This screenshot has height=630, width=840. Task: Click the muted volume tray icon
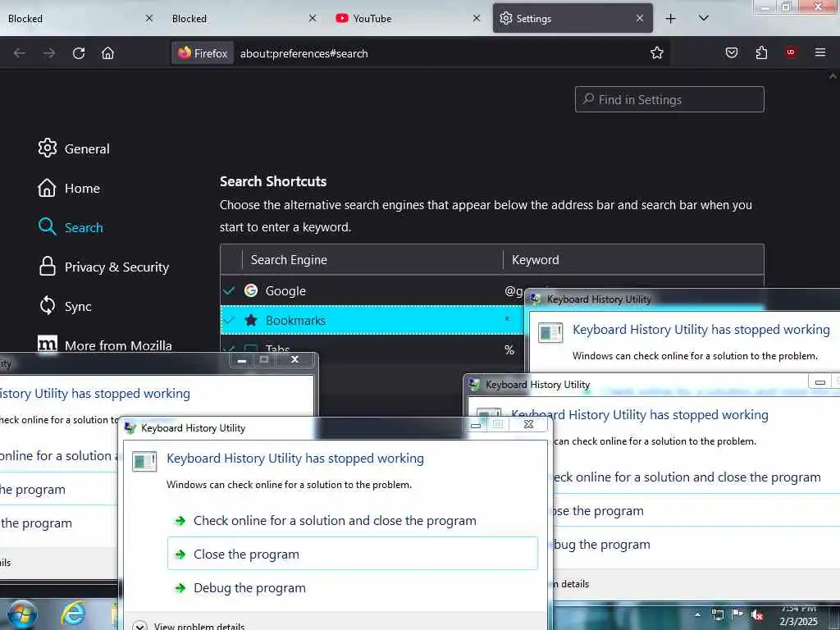757,615
